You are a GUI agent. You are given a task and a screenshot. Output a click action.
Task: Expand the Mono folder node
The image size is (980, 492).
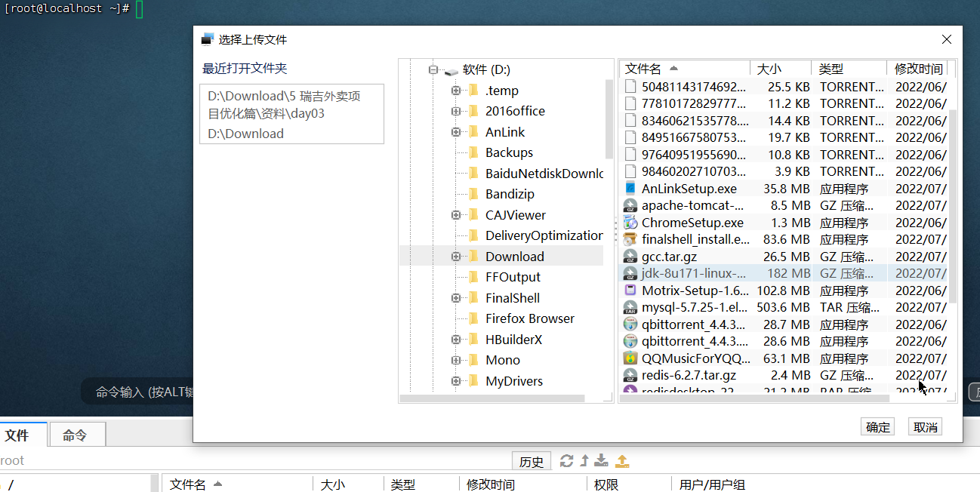click(456, 360)
